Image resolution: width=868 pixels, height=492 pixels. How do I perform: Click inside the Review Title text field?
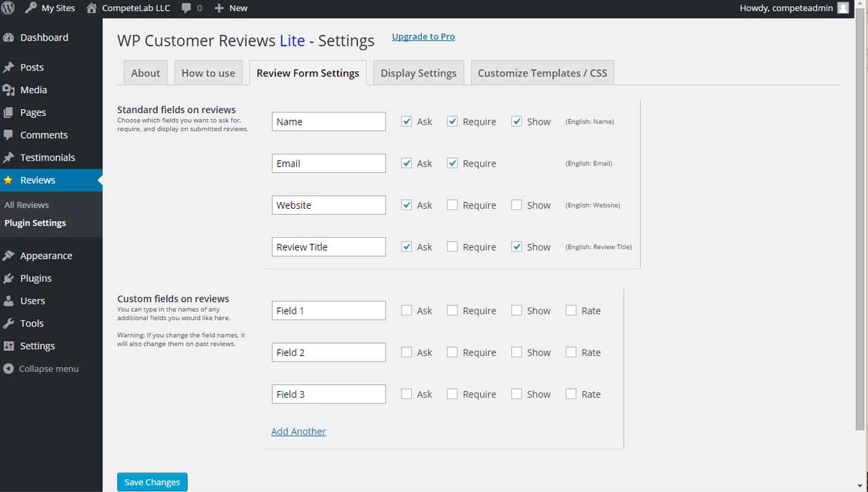click(328, 247)
